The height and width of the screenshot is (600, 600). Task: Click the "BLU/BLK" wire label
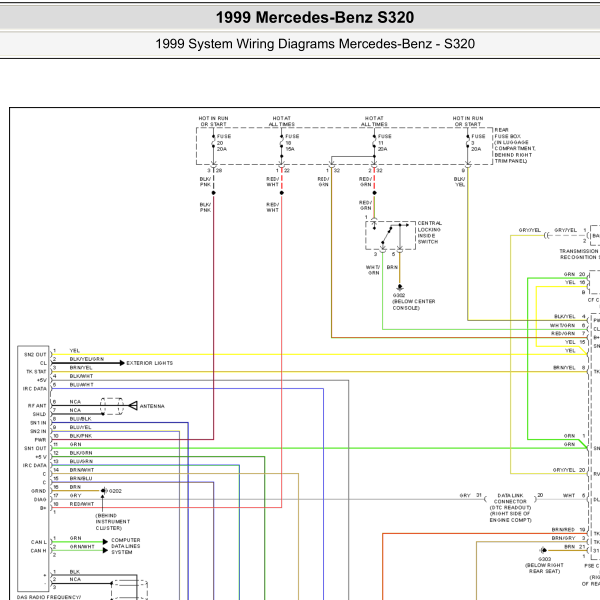(x=80, y=419)
